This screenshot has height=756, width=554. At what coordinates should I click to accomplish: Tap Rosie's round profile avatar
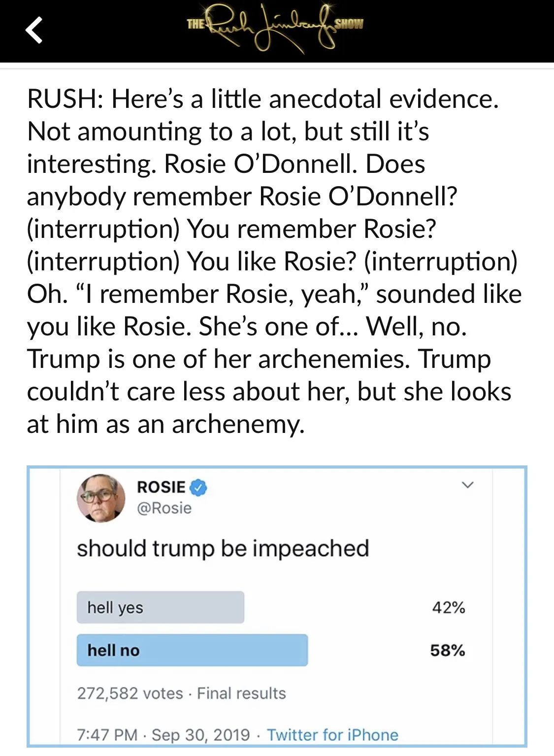point(101,498)
